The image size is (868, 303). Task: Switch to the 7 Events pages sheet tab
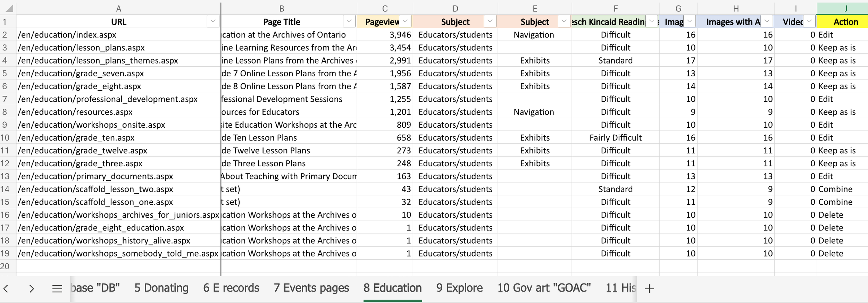(311, 288)
